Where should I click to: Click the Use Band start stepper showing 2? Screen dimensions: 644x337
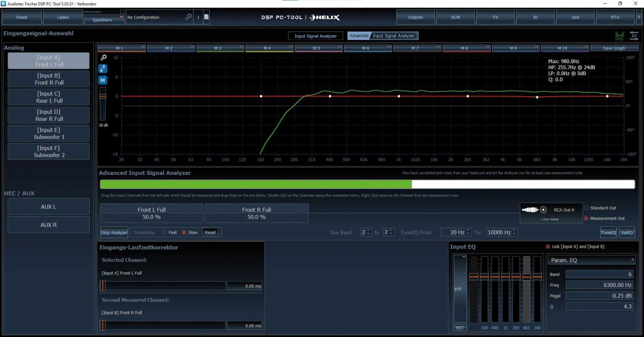point(366,232)
